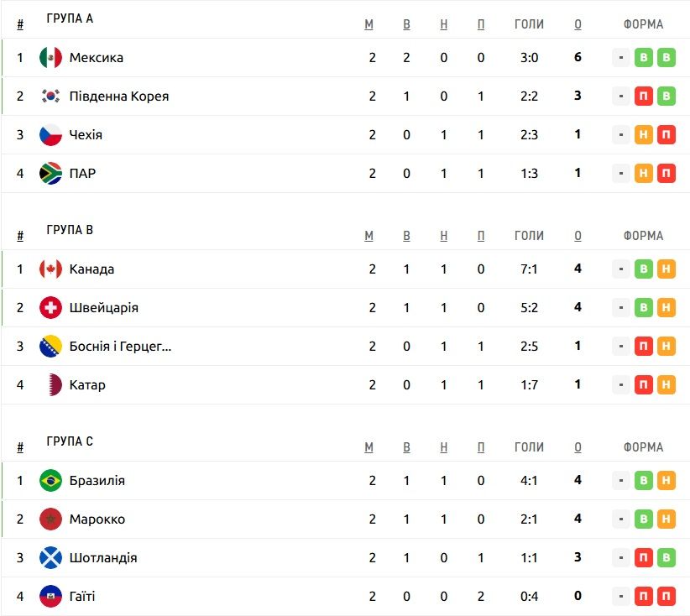Click Haiti's last red П form badge

[x=666, y=596]
